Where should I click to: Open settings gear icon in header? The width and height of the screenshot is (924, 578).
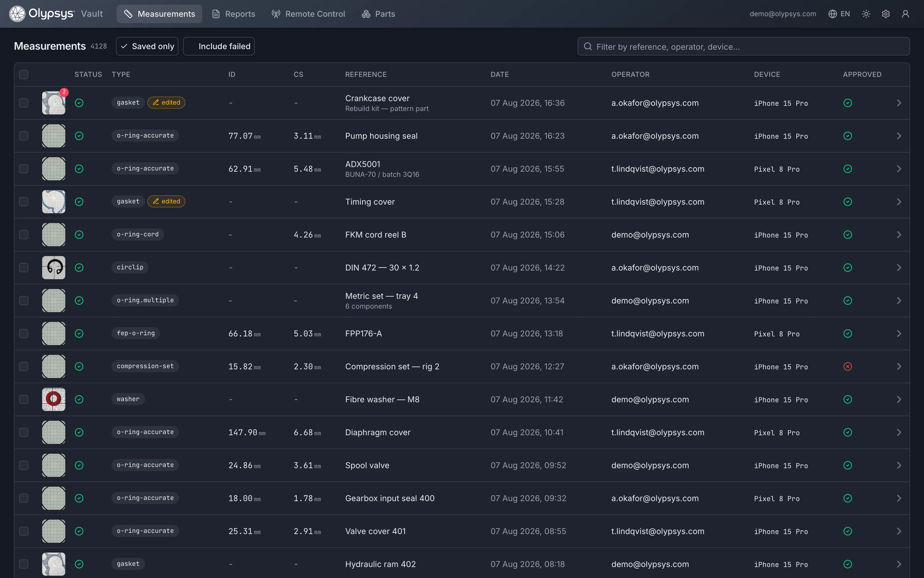tap(886, 14)
